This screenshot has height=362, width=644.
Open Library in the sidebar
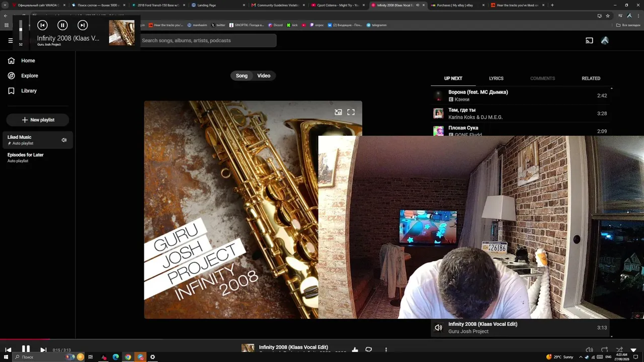(23, 91)
